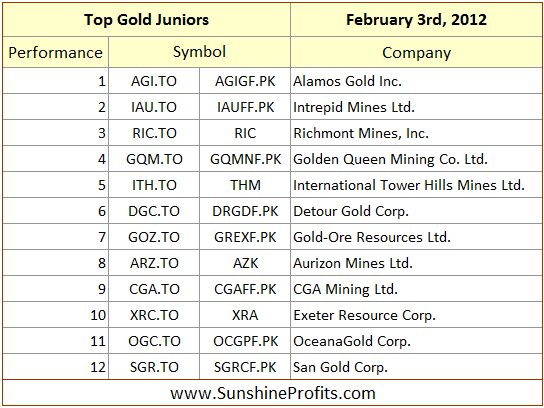Select 'Exeter Resource Corp.' company cell

(416, 315)
